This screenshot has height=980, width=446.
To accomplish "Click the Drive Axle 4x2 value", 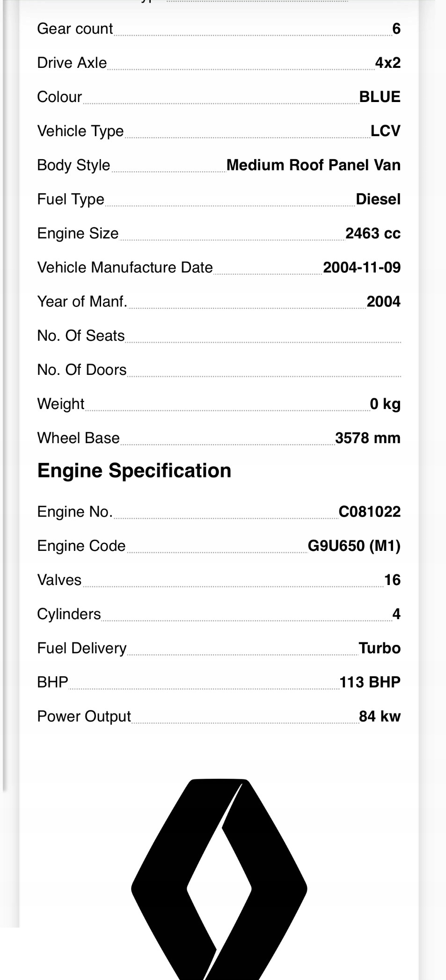I will point(388,63).
